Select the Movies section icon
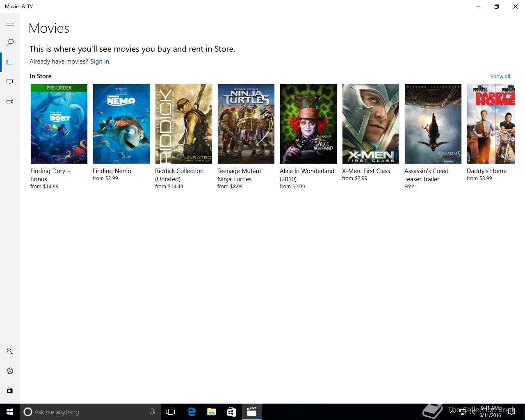The height and width of the screenshot is (420, 525). (10, 62)
